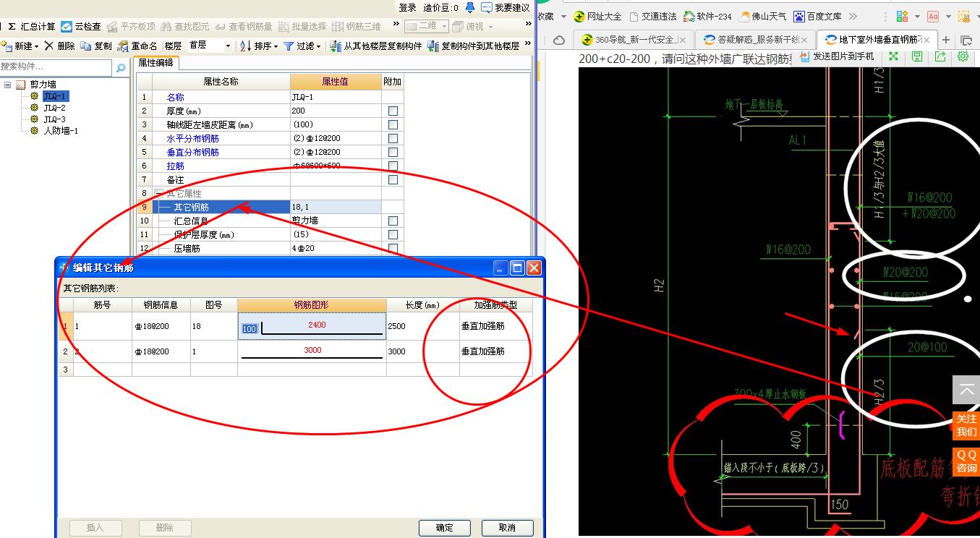Click 复制构件到其他楼层 toolbar item
The image size is (980, 538).
[474, 46]
